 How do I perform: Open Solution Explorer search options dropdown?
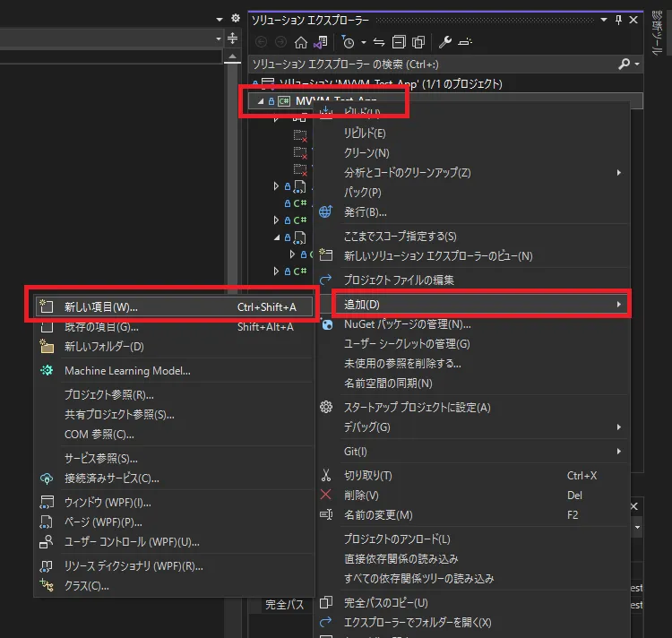(x=637, y=64)
